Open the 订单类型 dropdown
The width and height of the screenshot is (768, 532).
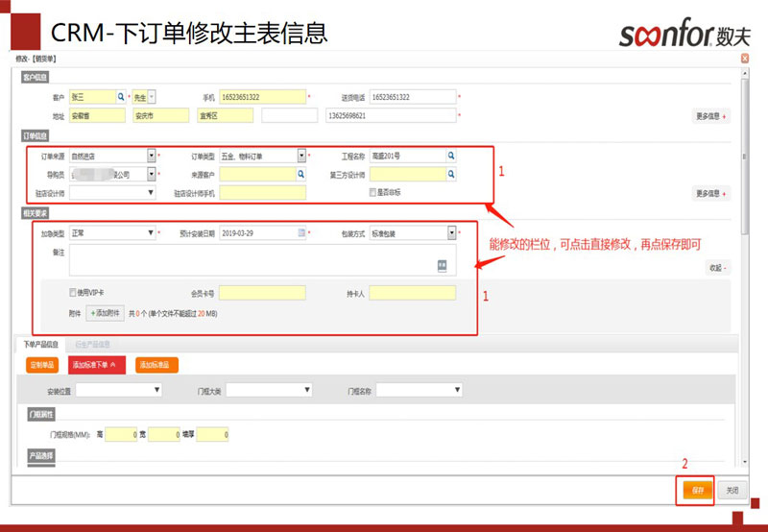[x=300, y=156]
